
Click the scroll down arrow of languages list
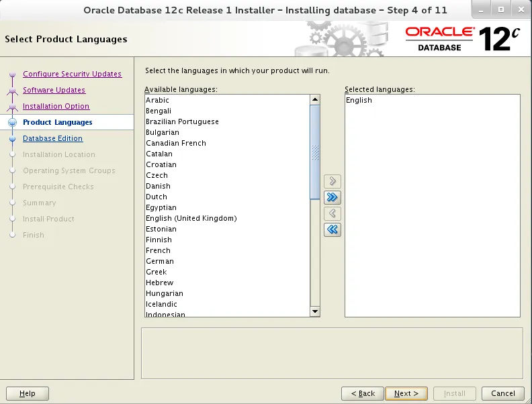[x=315, y=311]
